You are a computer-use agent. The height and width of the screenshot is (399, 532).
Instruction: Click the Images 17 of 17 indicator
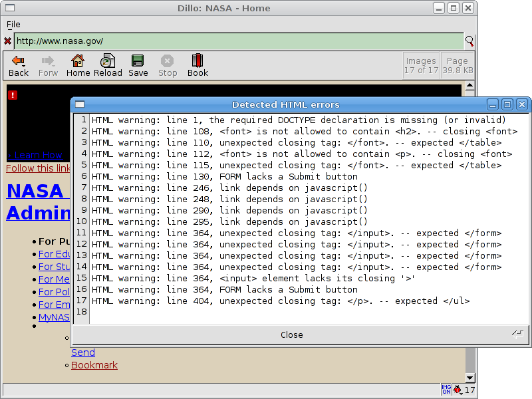421,65
